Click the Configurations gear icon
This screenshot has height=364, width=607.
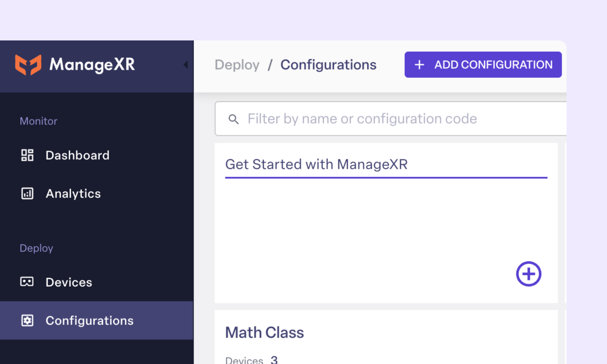click(27, 320)
